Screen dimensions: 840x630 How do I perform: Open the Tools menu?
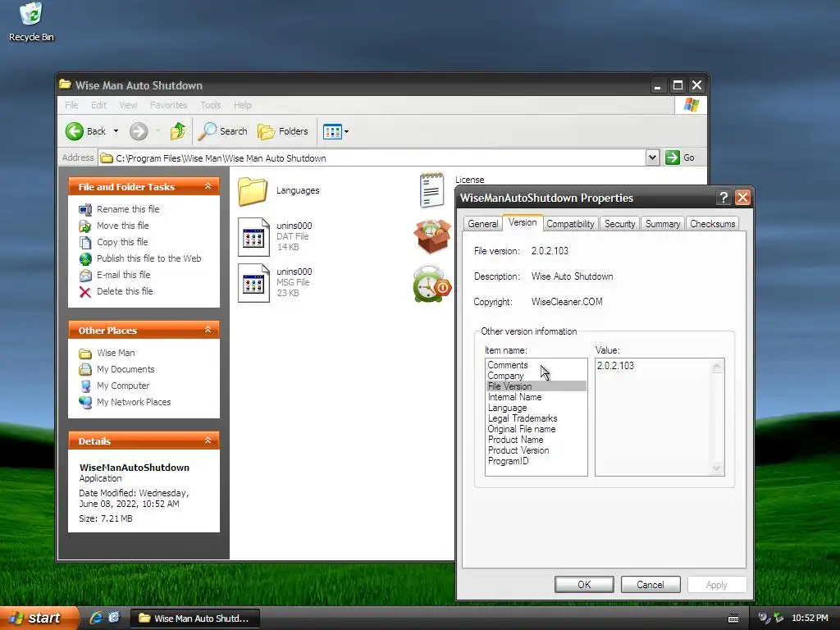[x=211, y=105]
